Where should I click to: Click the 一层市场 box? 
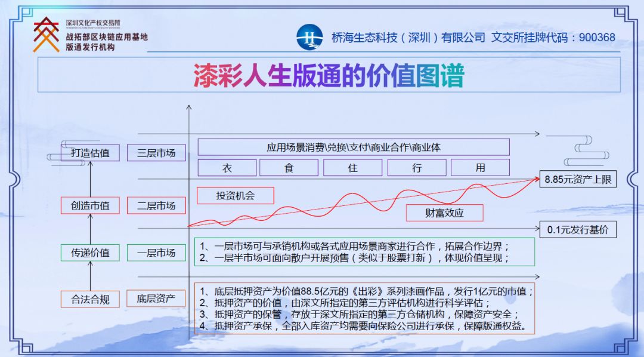click(156, 253)
